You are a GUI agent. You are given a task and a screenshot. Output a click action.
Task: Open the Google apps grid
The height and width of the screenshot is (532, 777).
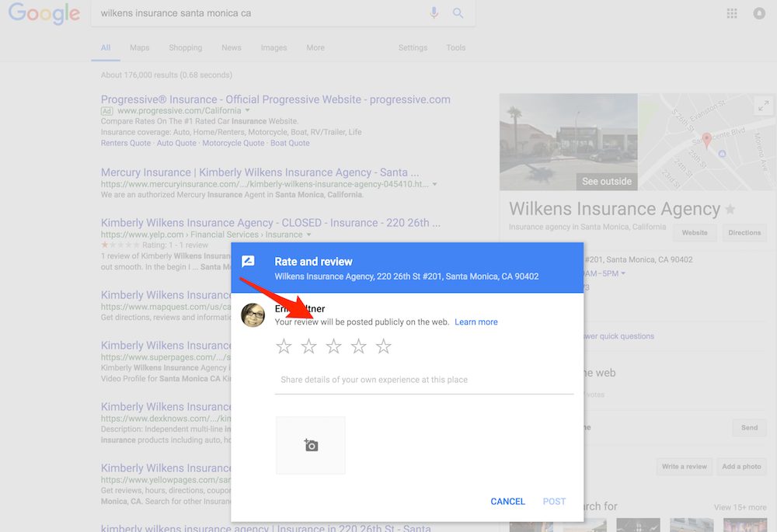732,13
